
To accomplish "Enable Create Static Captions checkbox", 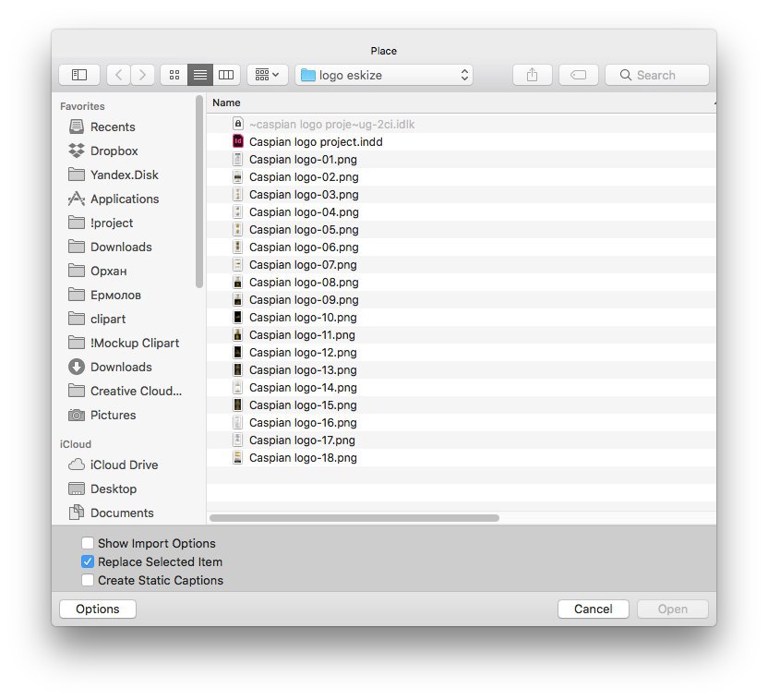I will (88, 580).
